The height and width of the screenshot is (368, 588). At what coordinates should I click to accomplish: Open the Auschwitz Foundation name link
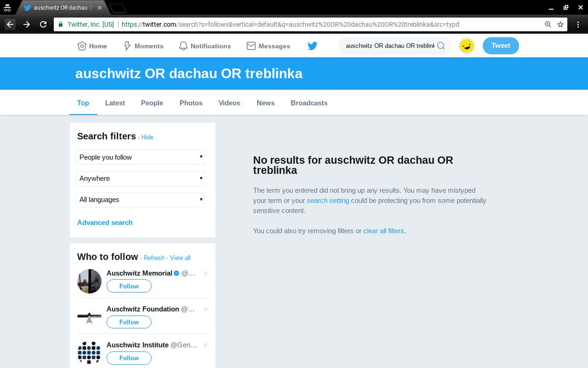click(x=143, y=309)
